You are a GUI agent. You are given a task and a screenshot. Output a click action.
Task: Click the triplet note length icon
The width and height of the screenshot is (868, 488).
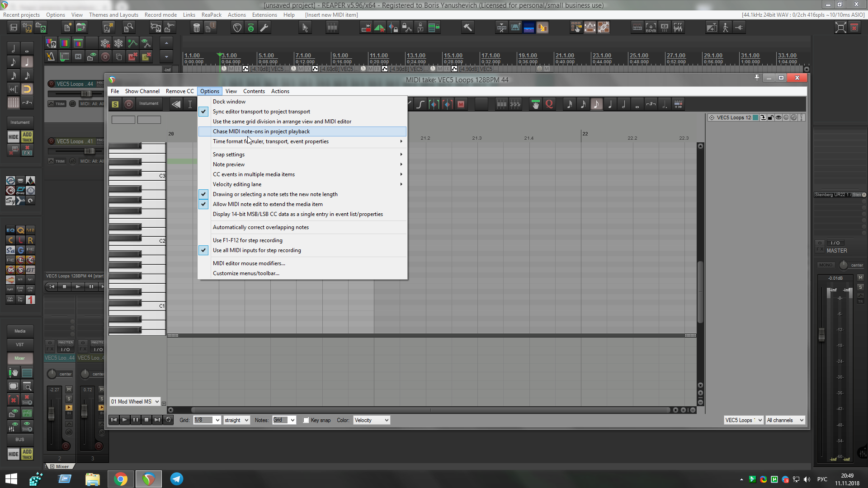pyautogui.click(x=651, y=104)
